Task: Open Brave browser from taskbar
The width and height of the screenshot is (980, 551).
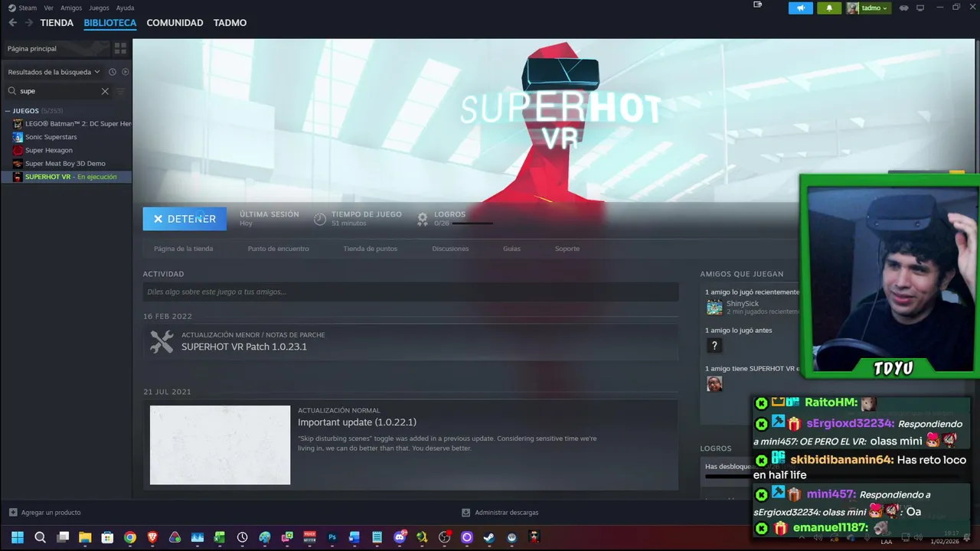Action: click(152, 537)
